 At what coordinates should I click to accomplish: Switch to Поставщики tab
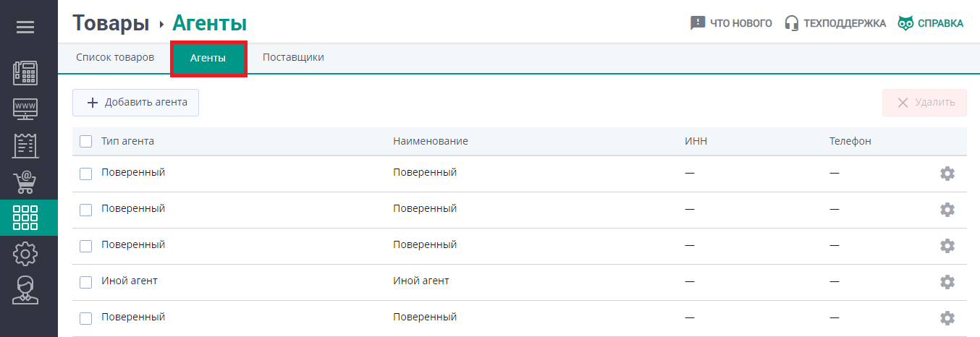[293, 58]
